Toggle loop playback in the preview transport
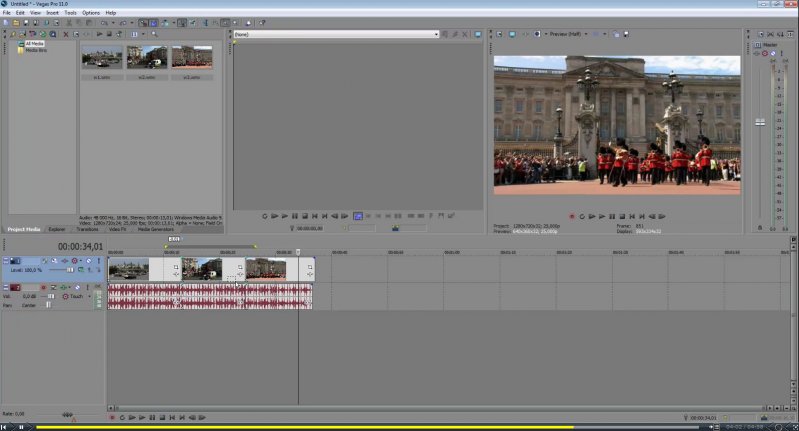This screenshot has width=799, height=431. point(582,215)
